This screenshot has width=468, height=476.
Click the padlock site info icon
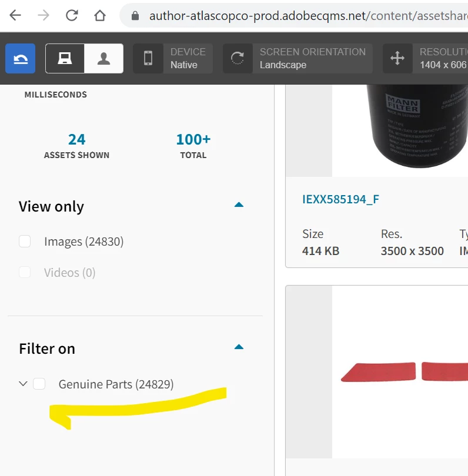135,15
